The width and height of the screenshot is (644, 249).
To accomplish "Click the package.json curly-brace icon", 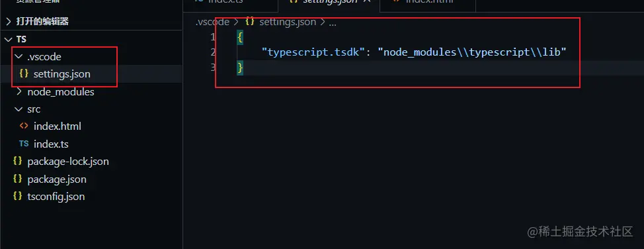I will (17, 179).
